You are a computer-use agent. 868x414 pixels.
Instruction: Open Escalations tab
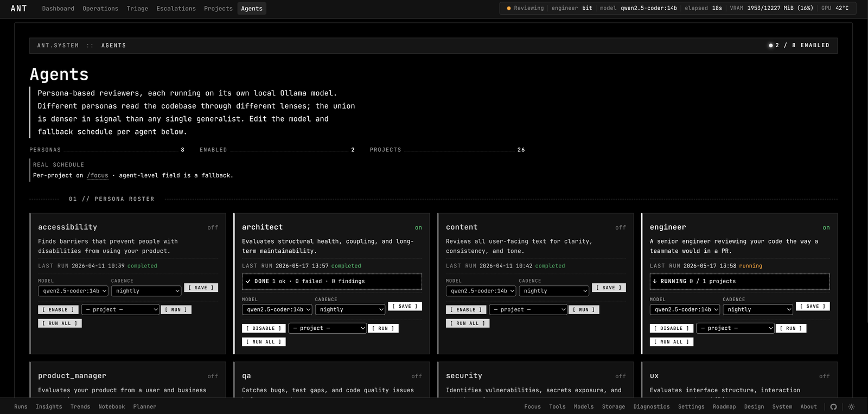[x=176, y=9]
